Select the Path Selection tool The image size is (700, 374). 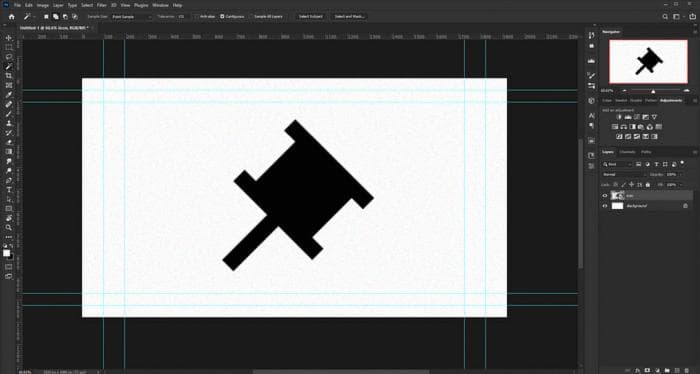tap(8, 199)
